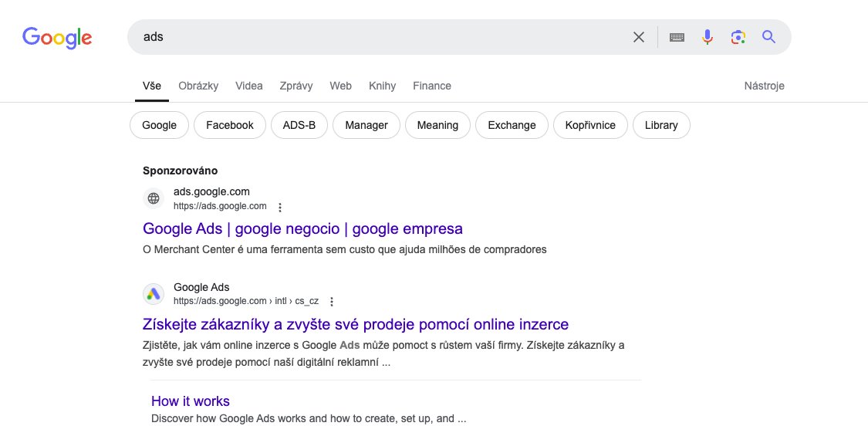Image resolution: width=868 pixels, height=426 pixels.
Task: Select the Library suggestion chip
Action: 661,125
